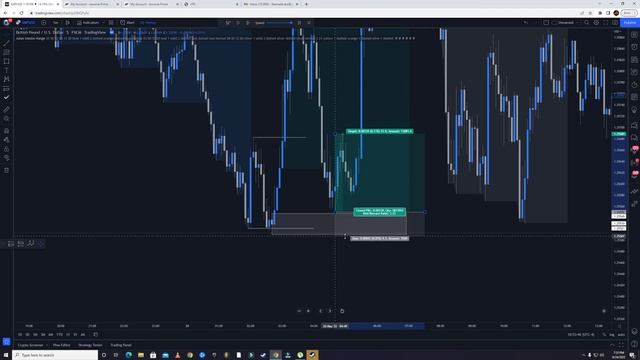Viewport: 640px width, 360px height.
Task: Toggle lock all drawing tools
Action: click(6, 149)
